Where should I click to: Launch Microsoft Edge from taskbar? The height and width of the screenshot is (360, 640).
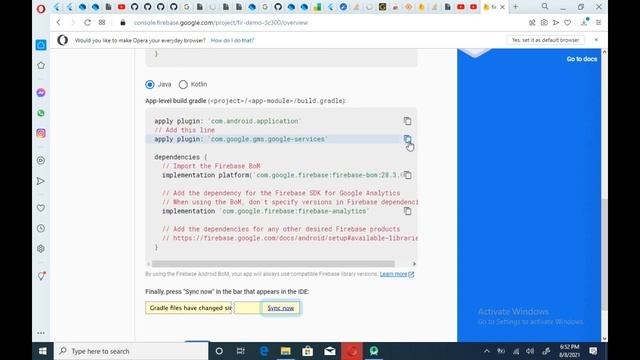(264, 351)
